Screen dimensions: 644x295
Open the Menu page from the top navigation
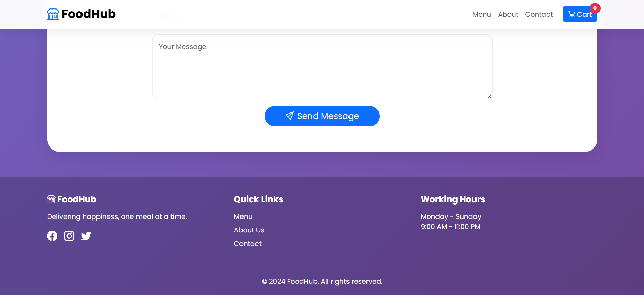click(481, 14)
